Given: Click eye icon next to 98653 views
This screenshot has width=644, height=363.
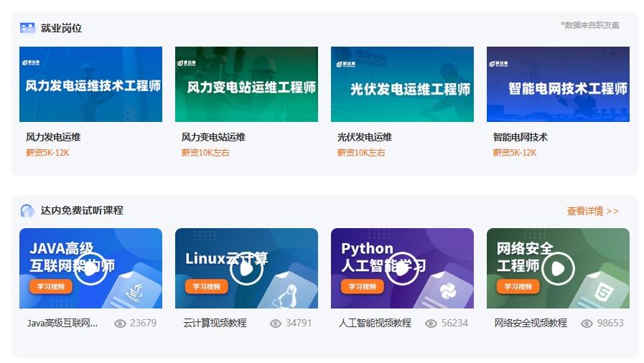Looking at the screenshot, I should click(x=587, y=324).
